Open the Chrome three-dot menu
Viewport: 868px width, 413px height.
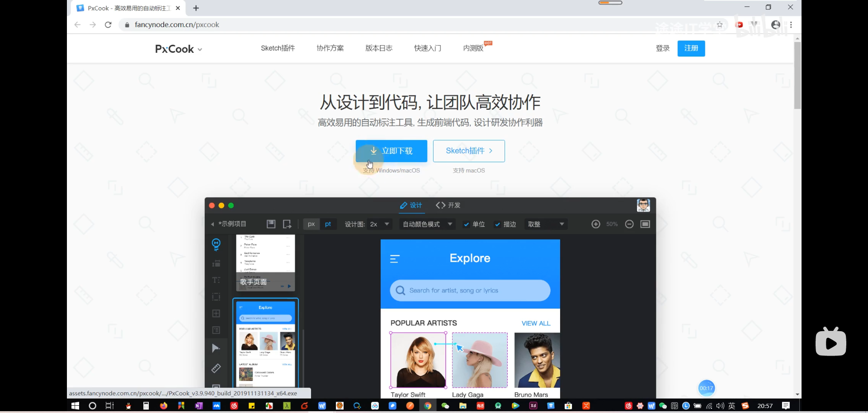pos(791,25)
